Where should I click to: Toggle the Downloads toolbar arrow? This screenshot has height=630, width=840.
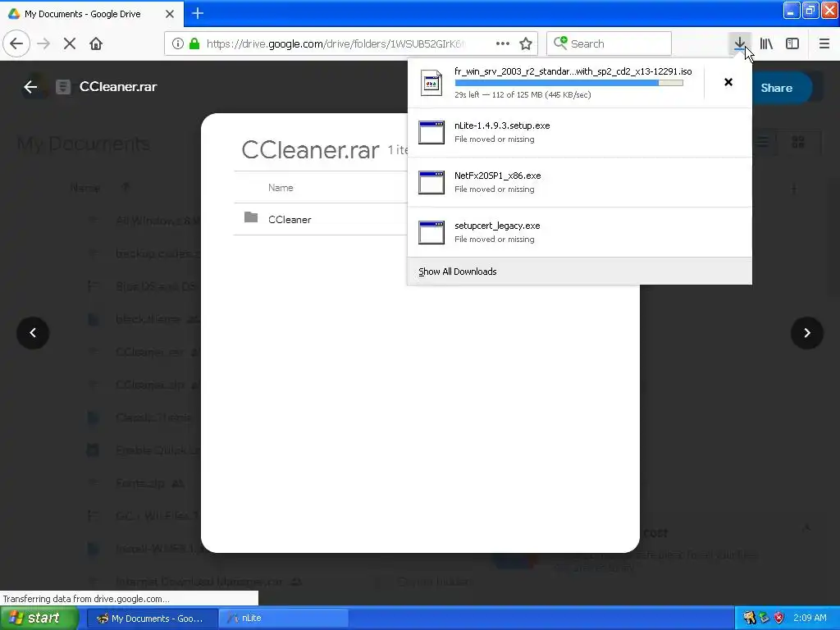click(740, 43)
